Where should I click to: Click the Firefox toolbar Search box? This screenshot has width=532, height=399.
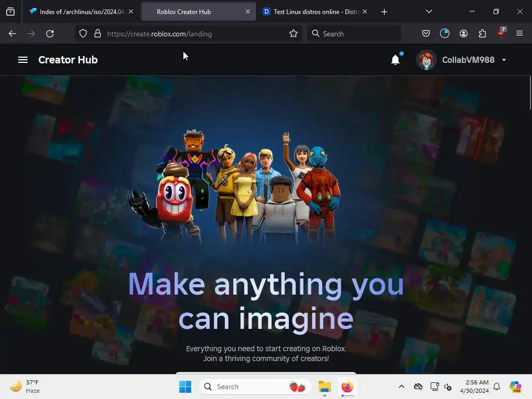pyautogui.click(x=354, y=34)
